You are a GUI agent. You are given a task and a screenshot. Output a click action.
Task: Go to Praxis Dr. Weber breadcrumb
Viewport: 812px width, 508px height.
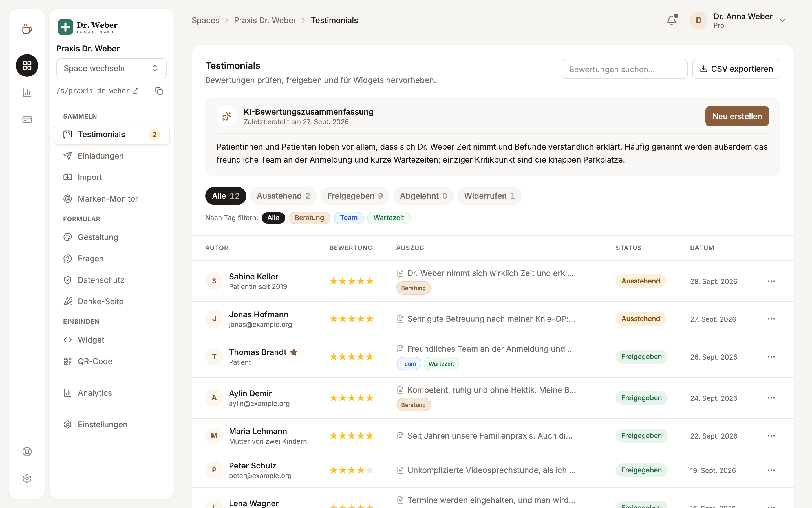(265, 20)
